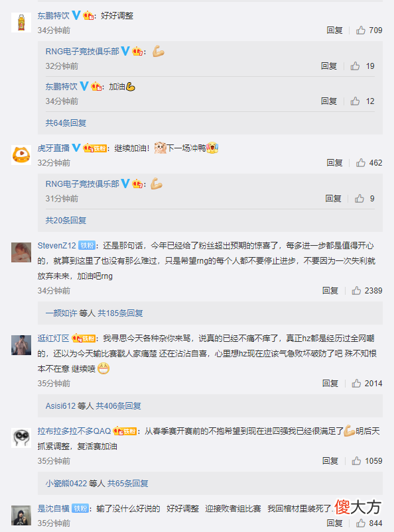Toggle the like on StevenZ12's comment

356,289
